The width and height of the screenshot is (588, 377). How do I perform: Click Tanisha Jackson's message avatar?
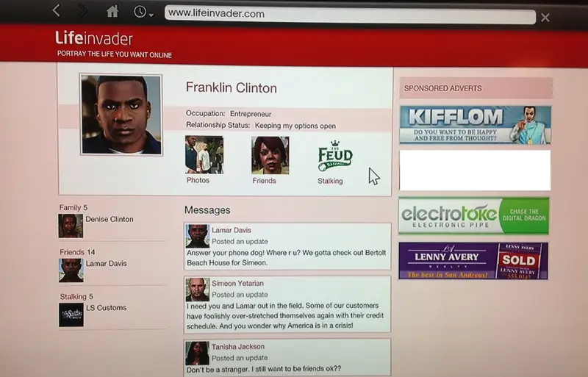[197, 353]
